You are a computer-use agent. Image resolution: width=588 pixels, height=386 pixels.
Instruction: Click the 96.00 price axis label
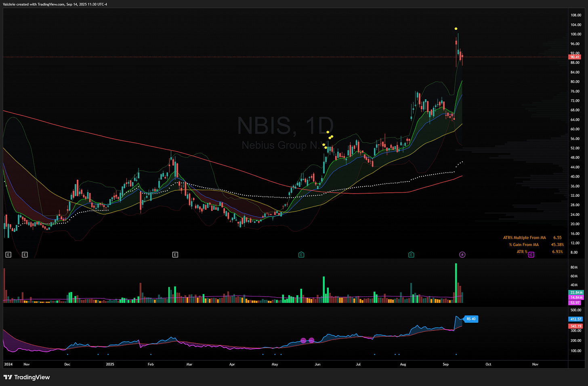[575, 44]
